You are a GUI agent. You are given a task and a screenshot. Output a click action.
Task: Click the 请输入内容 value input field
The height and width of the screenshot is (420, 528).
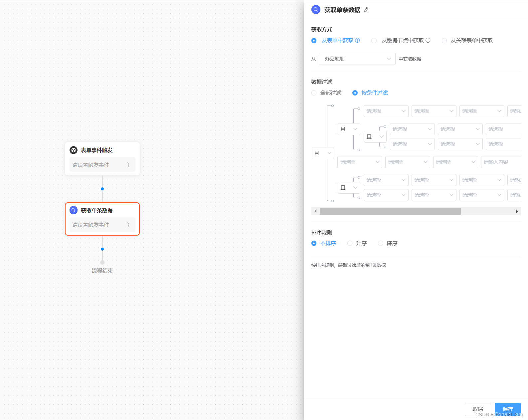click(x=501, y=162)
